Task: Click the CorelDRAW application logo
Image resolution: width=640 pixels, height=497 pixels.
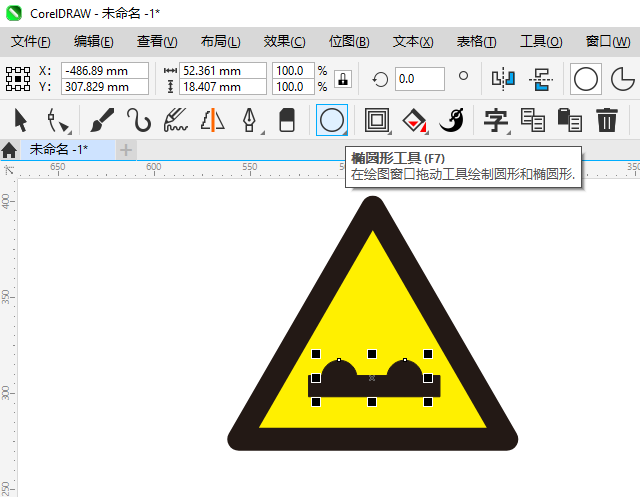Action: 13,13
